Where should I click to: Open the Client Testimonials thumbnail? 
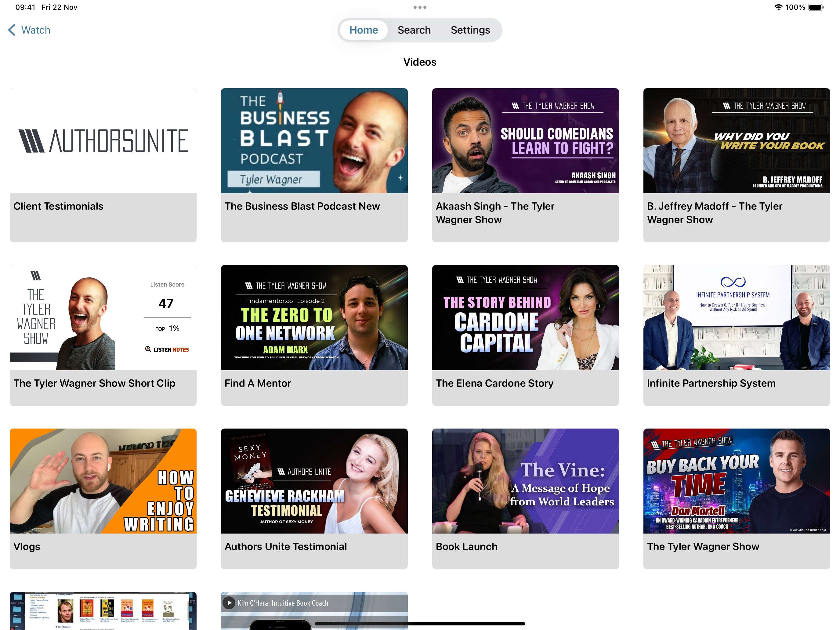[103, 141]
